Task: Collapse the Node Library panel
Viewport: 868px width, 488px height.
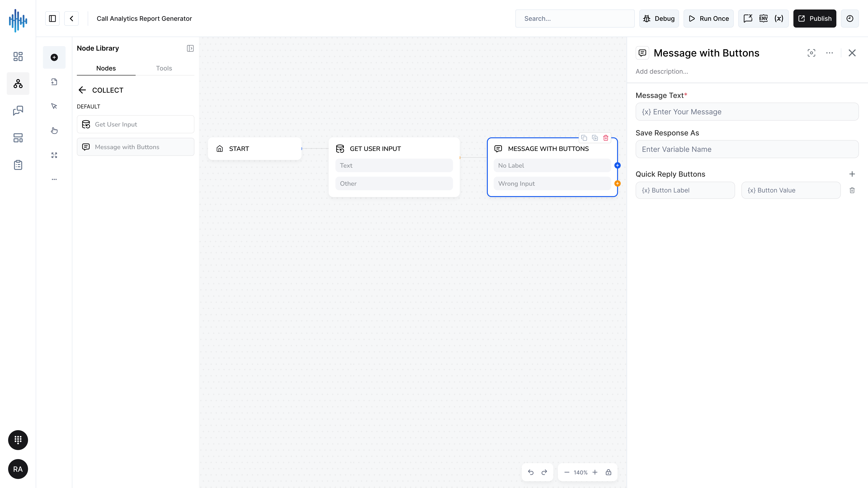Action: pyautogui.click(x=190, y=48)
